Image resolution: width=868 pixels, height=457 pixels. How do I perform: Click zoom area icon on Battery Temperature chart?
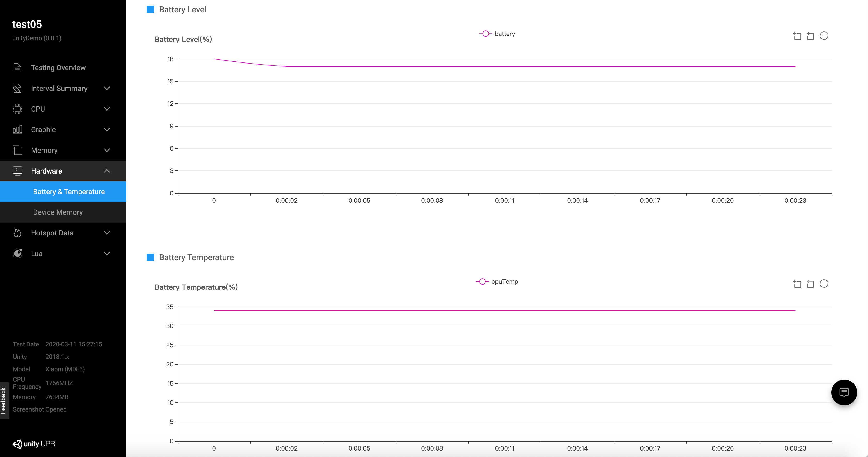pos(797,284)
